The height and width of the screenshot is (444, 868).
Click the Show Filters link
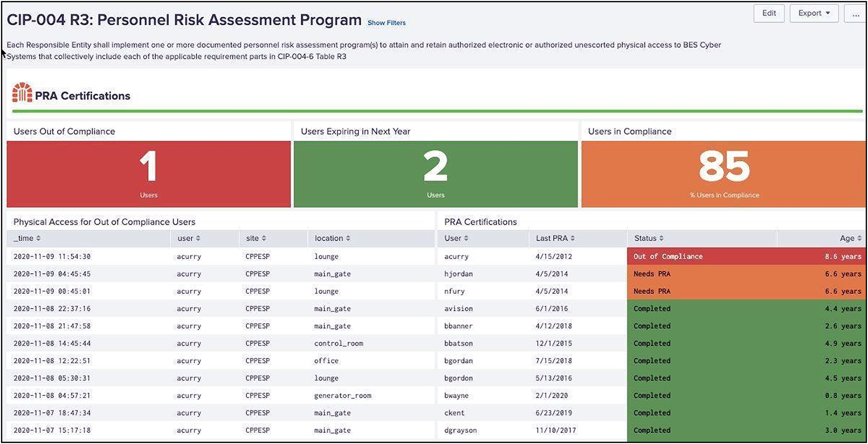point(386,23)
